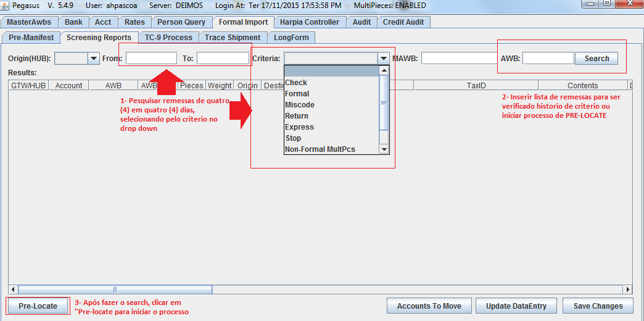Click the TaxID column header

[476, 85]
